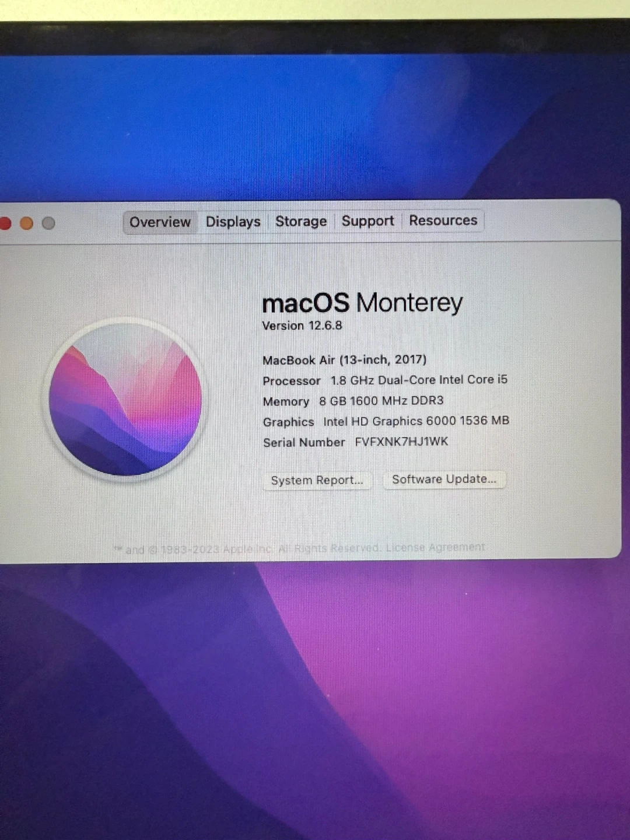The image size is (630, 840).
Task: Select the Storage tab
Action: point(301,221)
